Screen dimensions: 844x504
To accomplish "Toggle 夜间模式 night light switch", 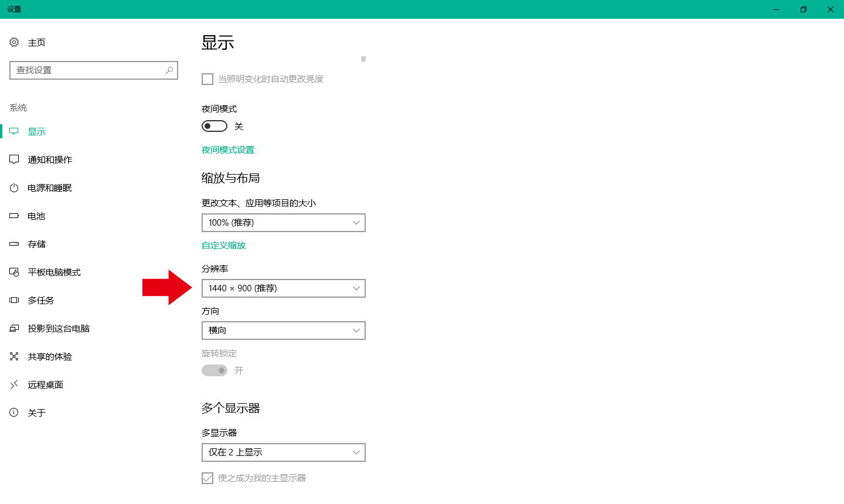I will tap(214, 125).
